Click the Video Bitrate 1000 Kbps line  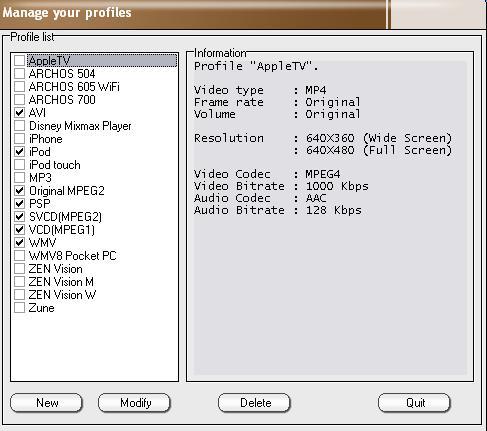pyautogui.click(x=281, y=186)
